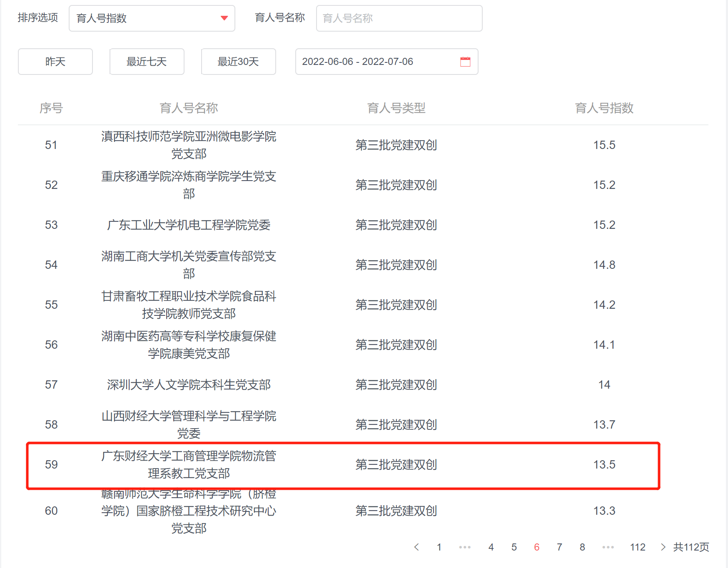Choose the 最近30天 filter button
The image size is (728, 568).
(239, 62)
